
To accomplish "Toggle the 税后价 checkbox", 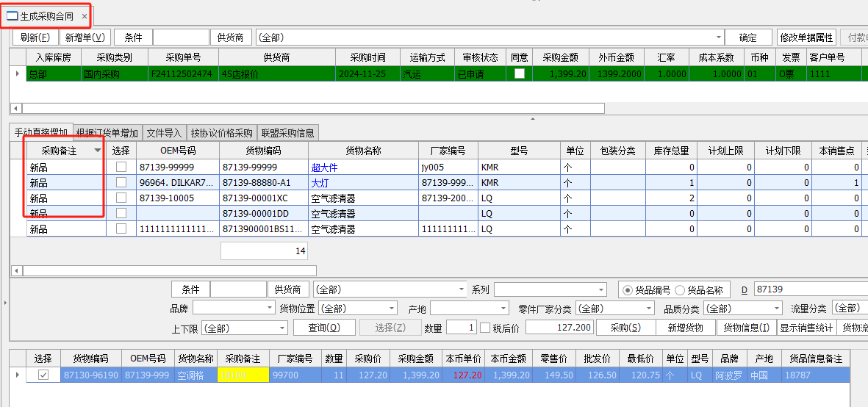I will tap(485, 328).
